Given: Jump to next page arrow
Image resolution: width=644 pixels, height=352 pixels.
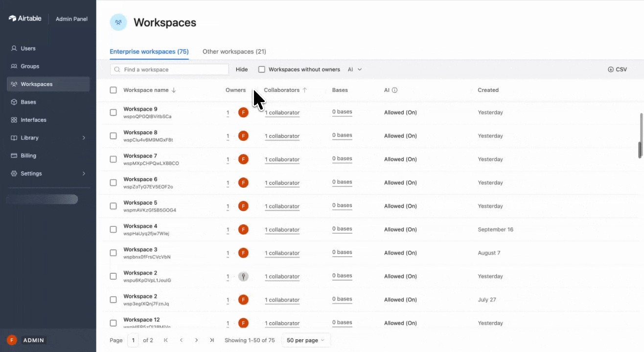Looking at the screenshot, I should [x=197, y=340].
